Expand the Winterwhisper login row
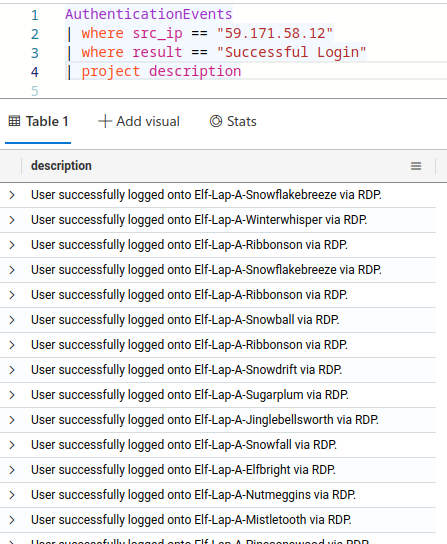The image size is (447, 544). pos(12,220)
